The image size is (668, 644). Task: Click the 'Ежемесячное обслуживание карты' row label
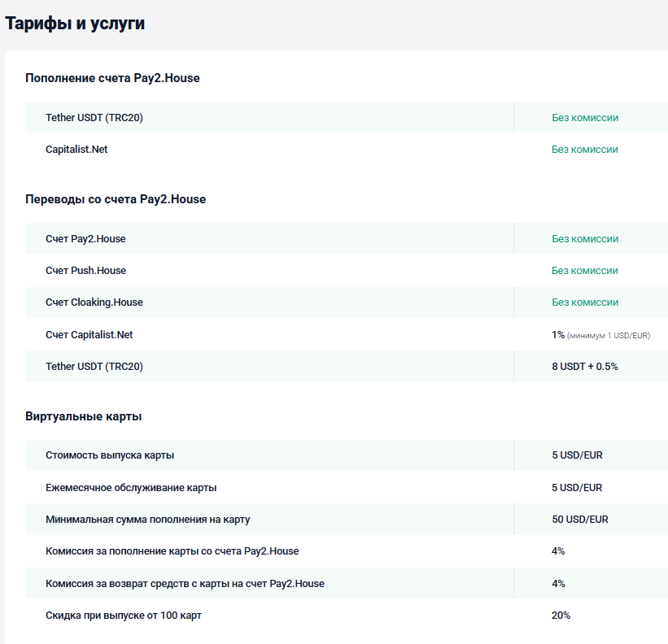(x=131, y=488)
